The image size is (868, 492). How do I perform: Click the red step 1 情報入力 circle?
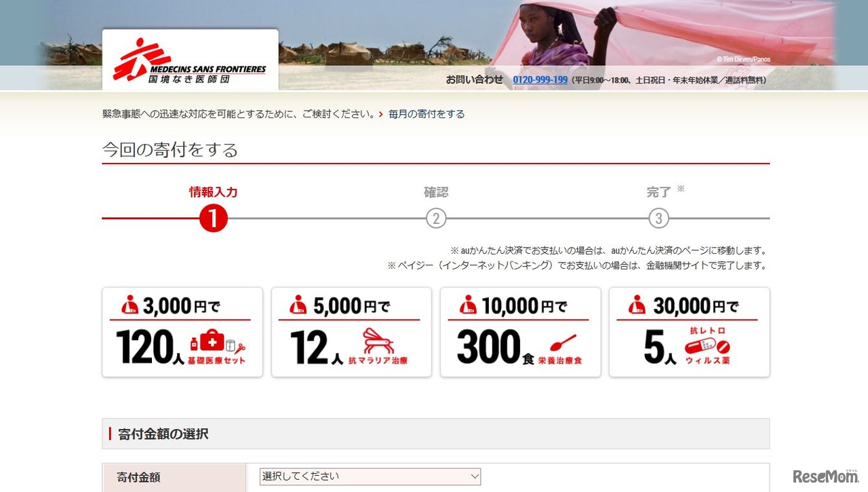[213, 219]
